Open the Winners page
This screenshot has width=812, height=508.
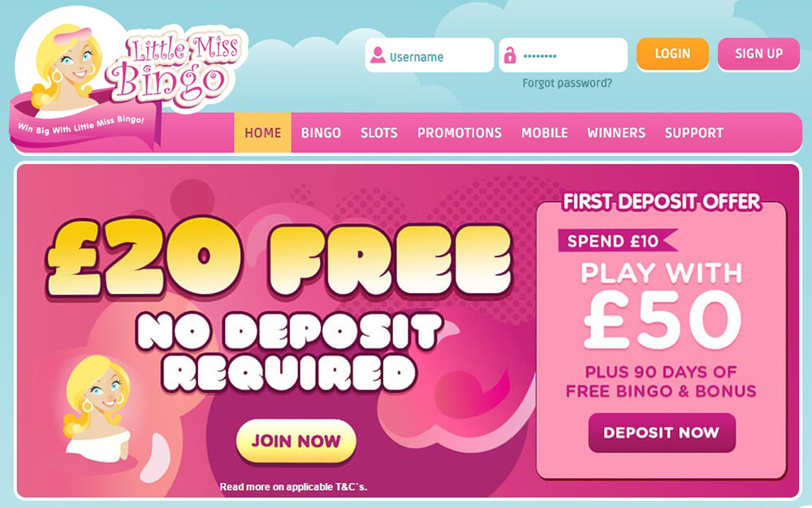point(616,133)
